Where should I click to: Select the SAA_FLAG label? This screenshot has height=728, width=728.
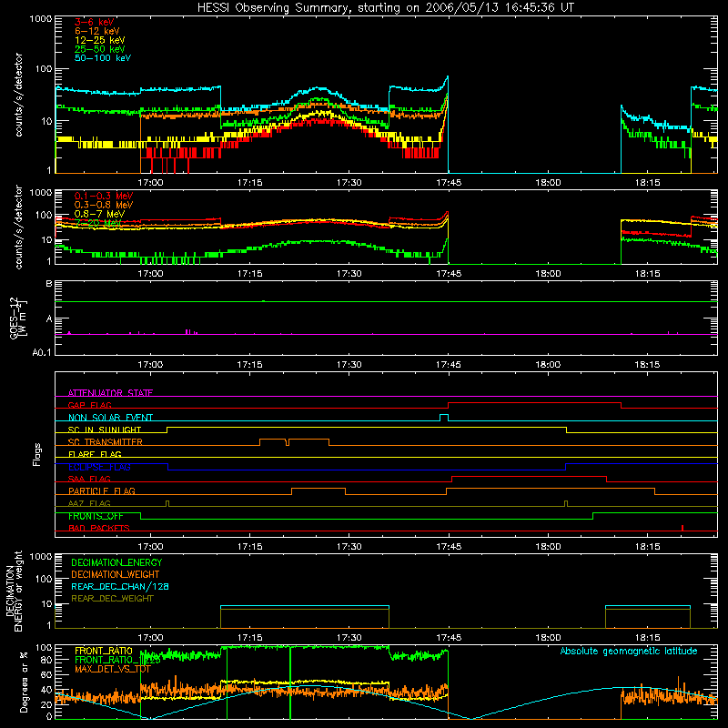[89, 479]
